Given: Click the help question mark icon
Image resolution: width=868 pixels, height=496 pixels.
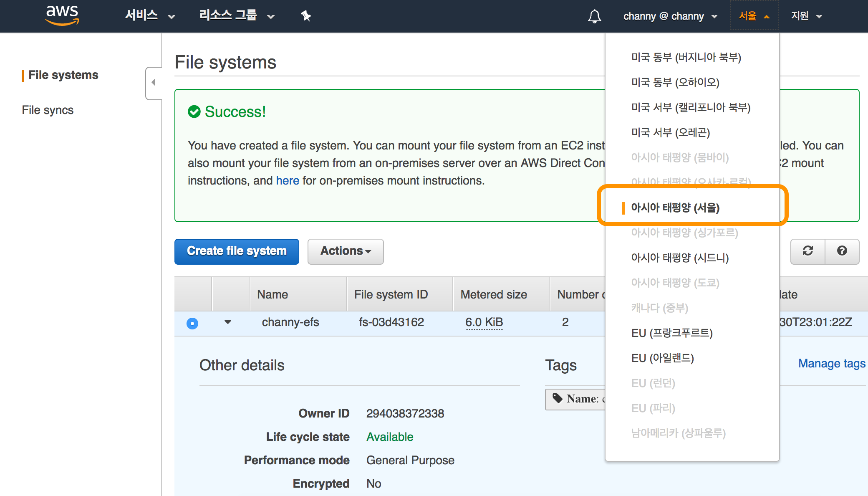Looking at the screenshot, I should (x=842, y=251).
